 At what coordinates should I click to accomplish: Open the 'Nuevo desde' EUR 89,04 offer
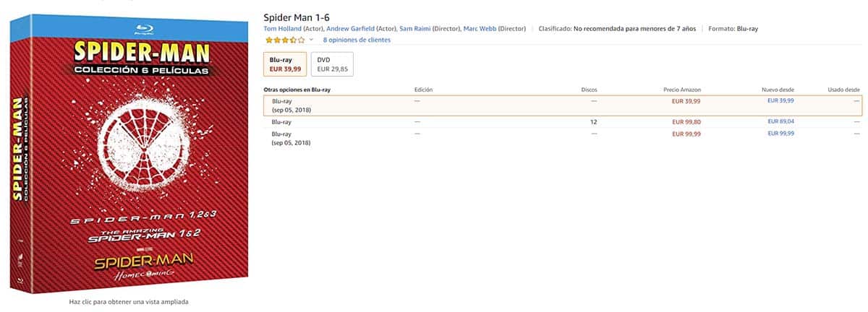tap(780, 122)
